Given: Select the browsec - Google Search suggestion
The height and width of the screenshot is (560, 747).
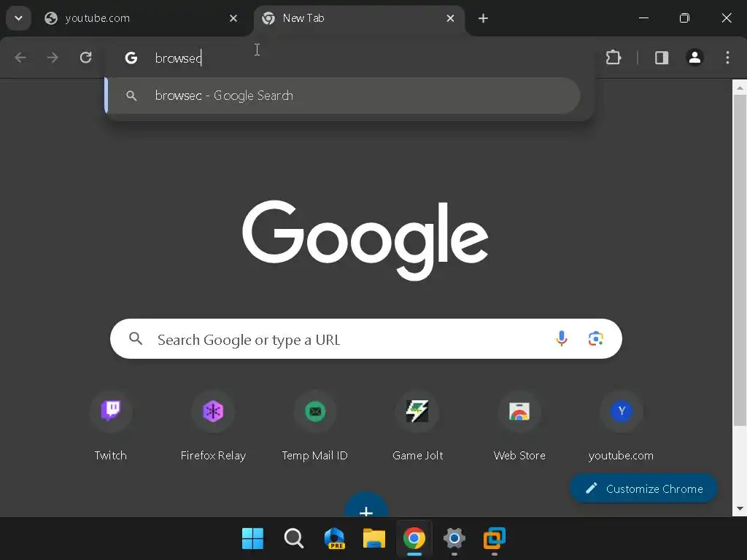Looking at the screenshot, I should (343, 96).
